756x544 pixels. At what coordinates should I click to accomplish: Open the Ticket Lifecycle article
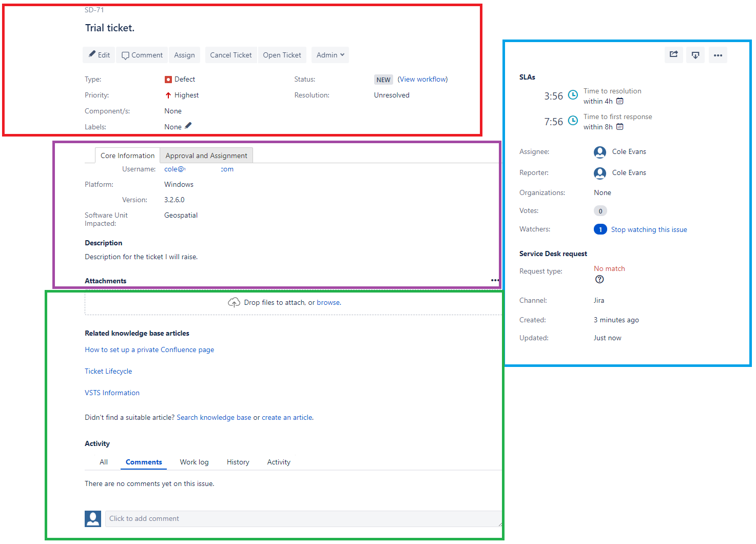[x=108, y=371]
